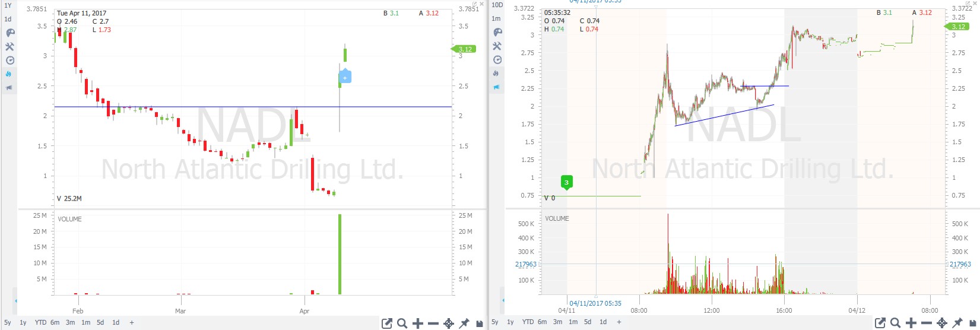
Task: Expand the right chart's side panel arrow
Action: pos(503,301)
